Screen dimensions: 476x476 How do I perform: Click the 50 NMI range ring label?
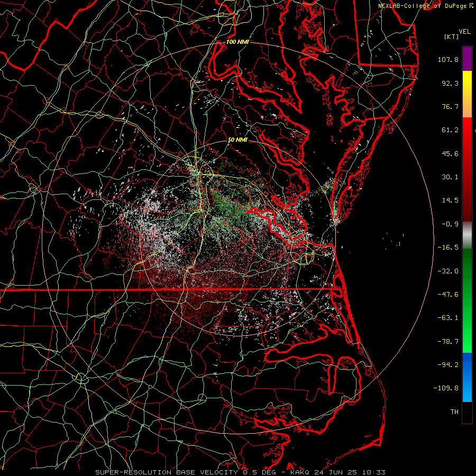(x=237, y=140)
